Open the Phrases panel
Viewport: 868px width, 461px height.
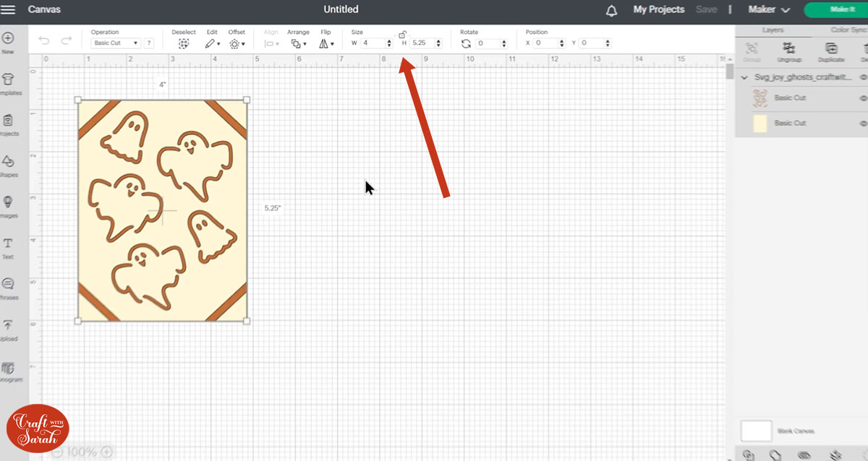(x=9, y=289)
